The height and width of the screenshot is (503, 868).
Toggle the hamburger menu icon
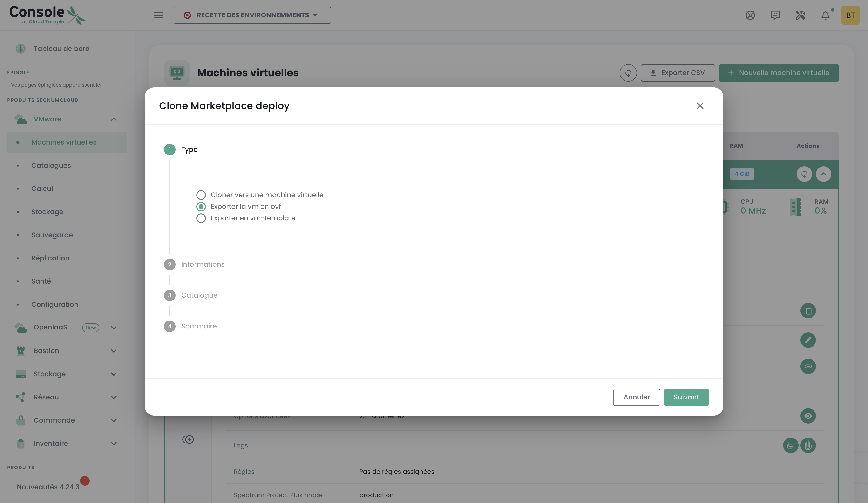(158, 15)
